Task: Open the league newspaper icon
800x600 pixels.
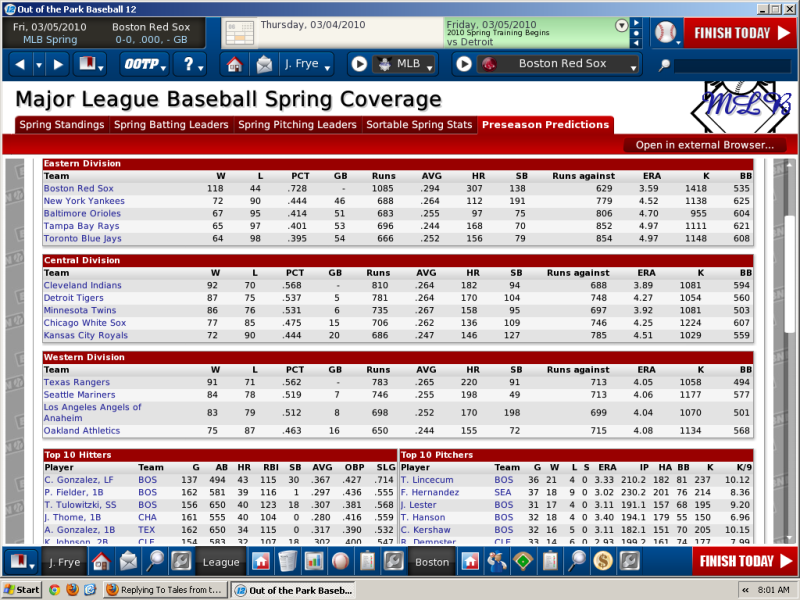Action: (288, 562)
